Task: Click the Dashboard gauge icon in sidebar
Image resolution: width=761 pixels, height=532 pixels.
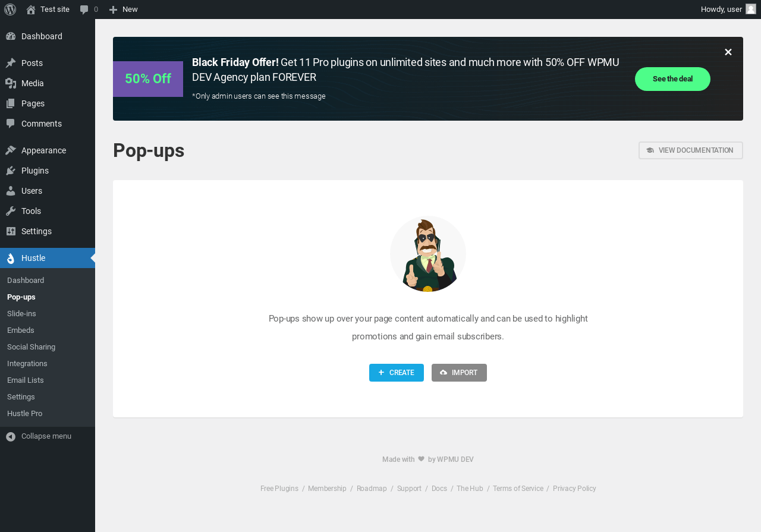Action: 11,36
